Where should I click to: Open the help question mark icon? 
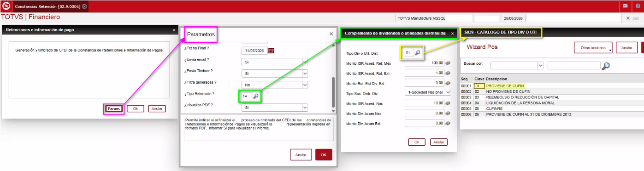638,6
